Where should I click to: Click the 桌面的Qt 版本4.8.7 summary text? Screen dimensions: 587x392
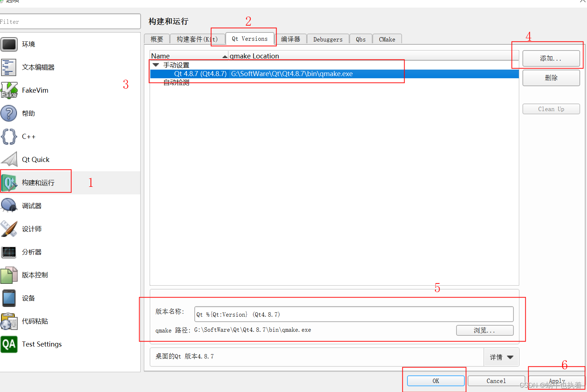185,356
